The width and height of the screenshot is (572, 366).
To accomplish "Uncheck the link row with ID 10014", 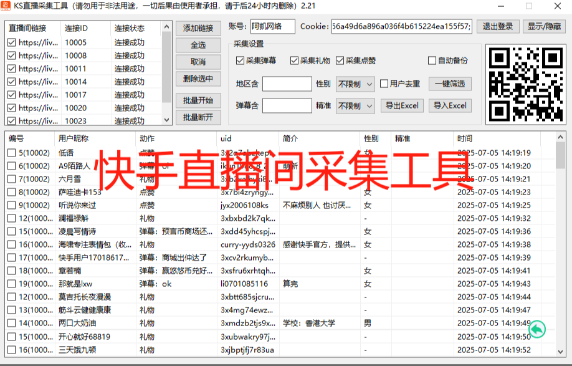I will (11, 82).
